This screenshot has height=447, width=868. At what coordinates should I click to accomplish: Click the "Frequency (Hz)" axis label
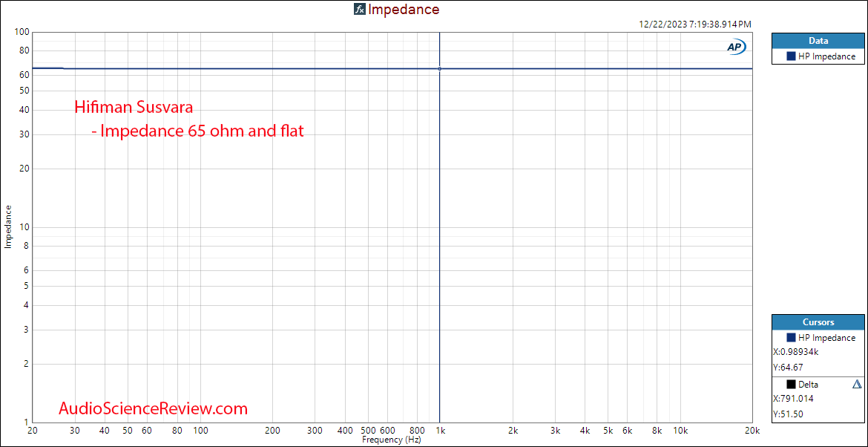[392, 440]
